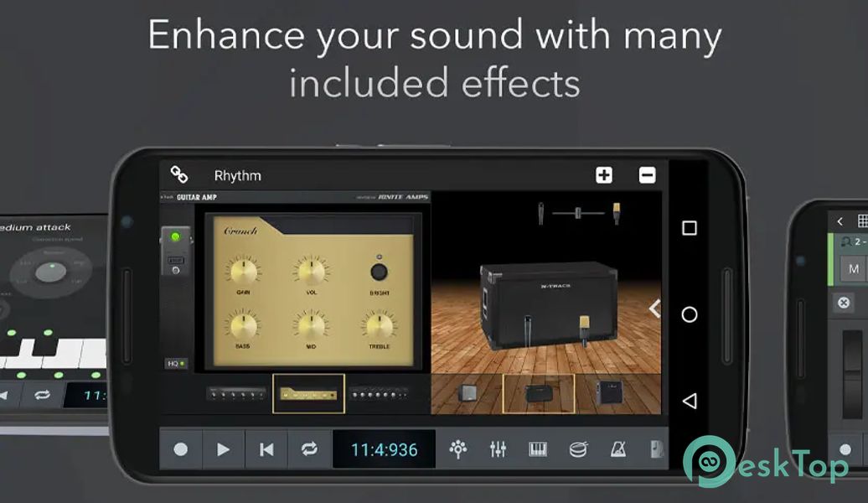
Task: Click the 11:4:936 time display
Action: 385,449
